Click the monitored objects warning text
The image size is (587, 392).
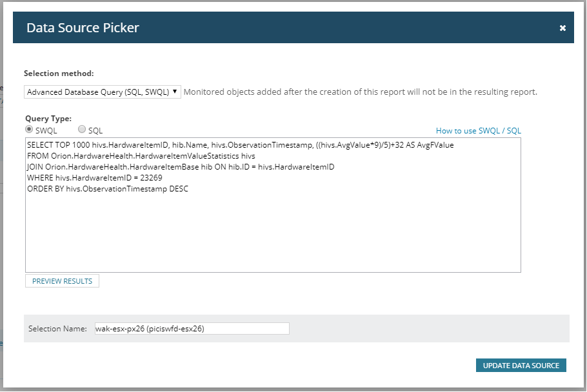point(360,92)
